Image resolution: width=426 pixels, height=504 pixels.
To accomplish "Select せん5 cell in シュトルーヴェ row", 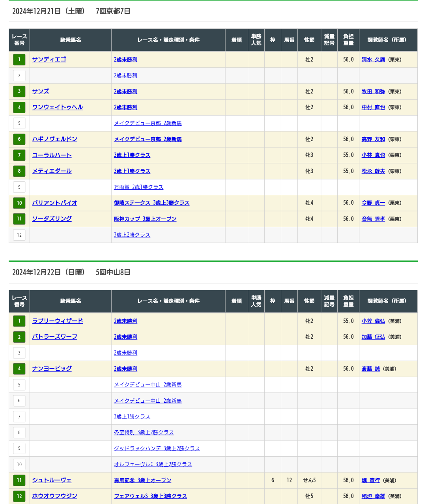I will [309, 480].
